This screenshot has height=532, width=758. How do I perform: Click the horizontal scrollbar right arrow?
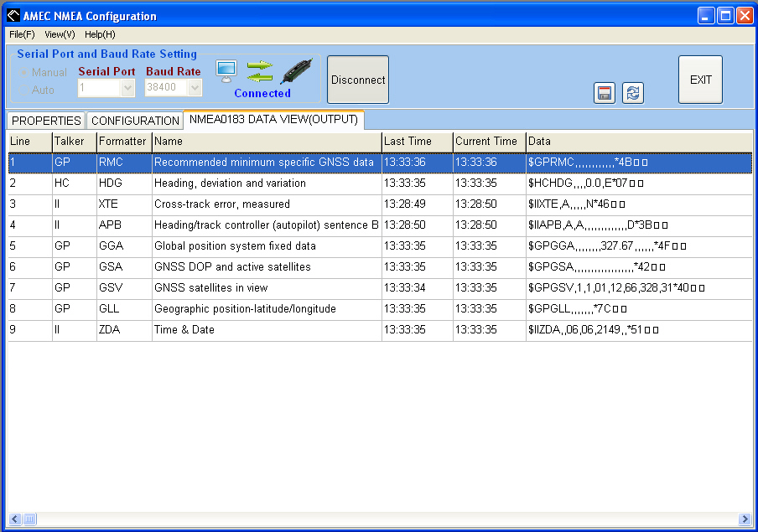(x=744, y=519)
